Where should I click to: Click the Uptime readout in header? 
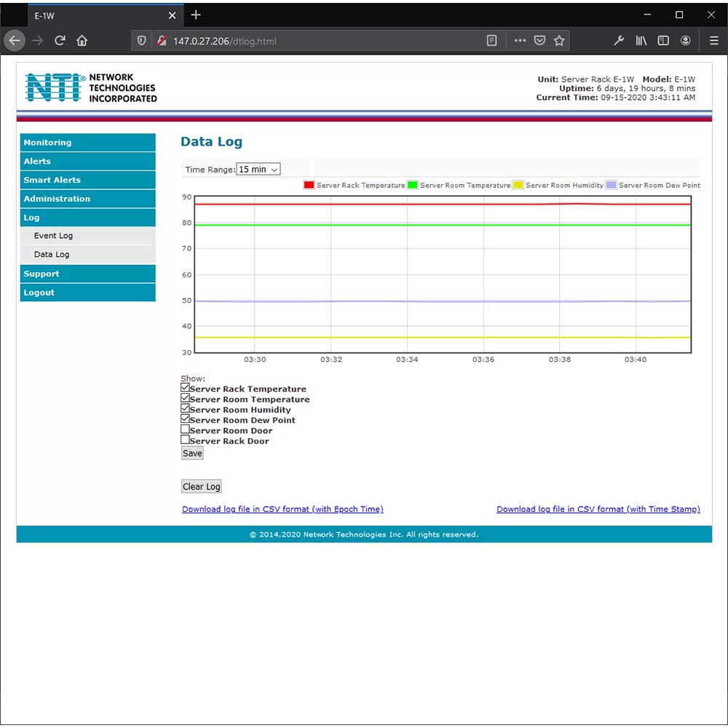tap(628, 88)
